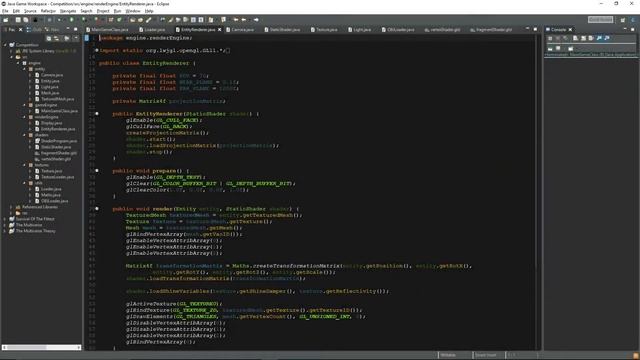
Task: Switch to the Light.java editor tab
Action: (360, 30)
